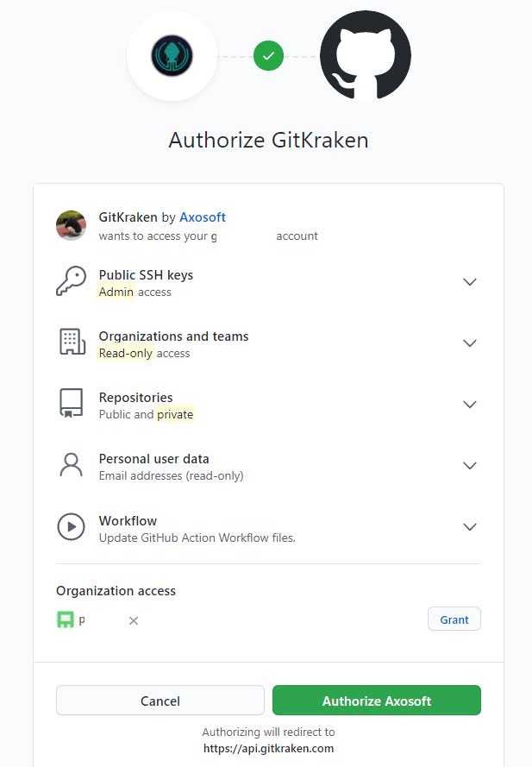Expand the Repositories permission details
The height and width of the screenshot is (767, 532).
(x=469, y=405)
